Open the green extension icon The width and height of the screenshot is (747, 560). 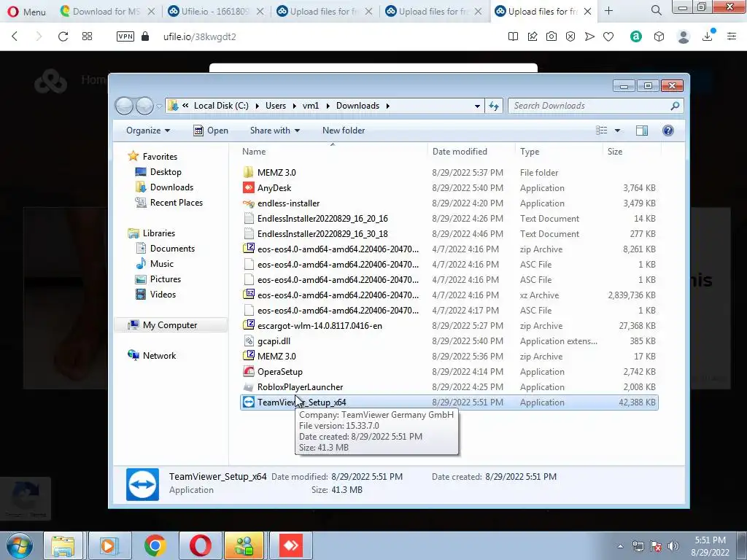point(636,36)
